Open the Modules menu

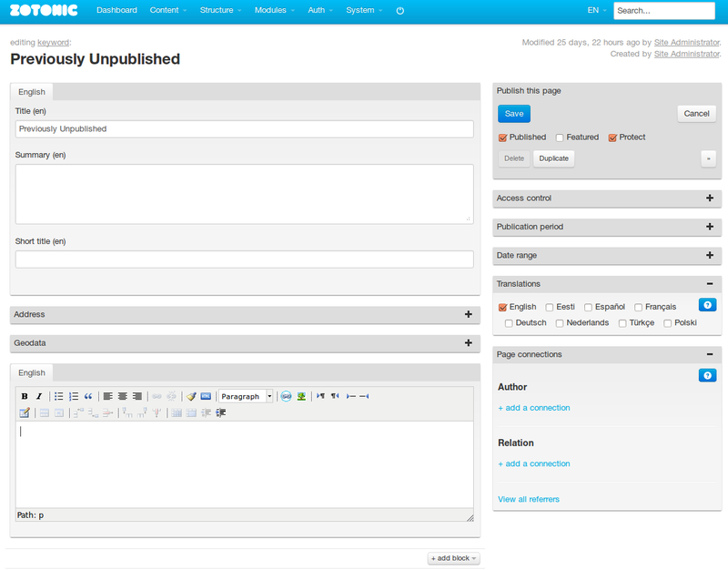click(275, 10)
